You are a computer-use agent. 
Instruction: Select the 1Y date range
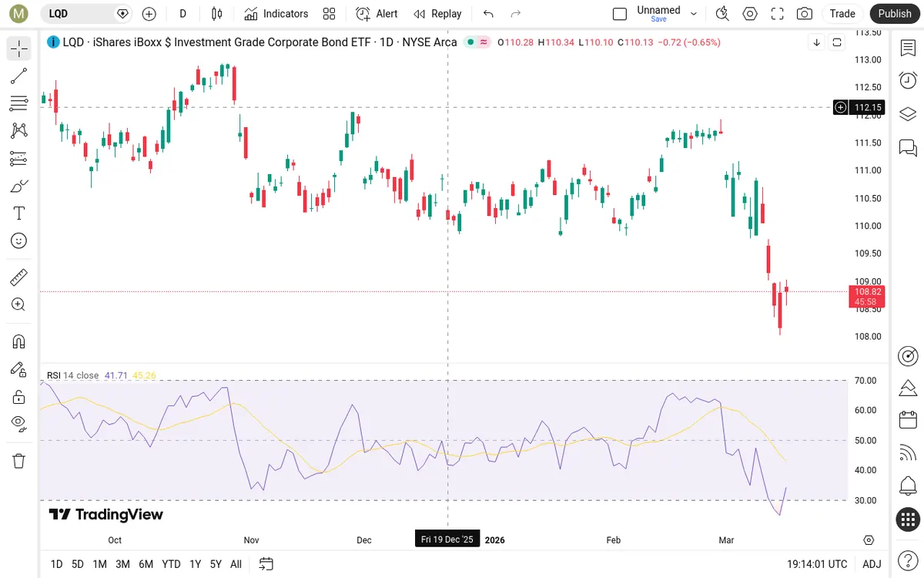coord(196,564)
